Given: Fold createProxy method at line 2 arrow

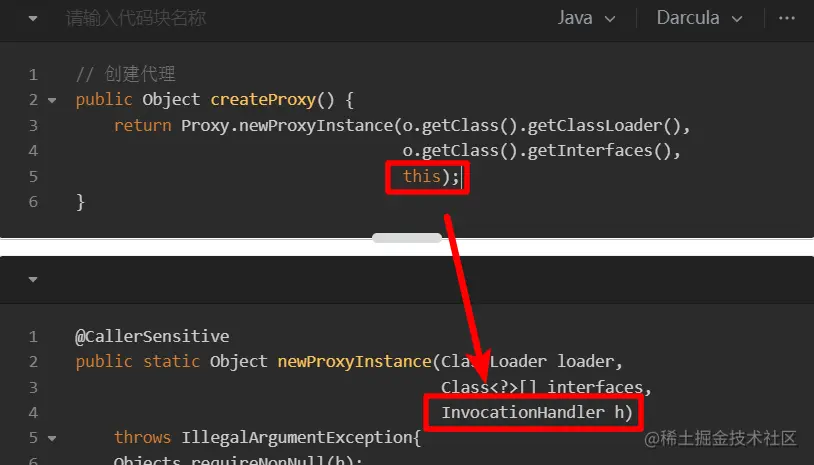Looking at the screenshot, I should (52, 100).
